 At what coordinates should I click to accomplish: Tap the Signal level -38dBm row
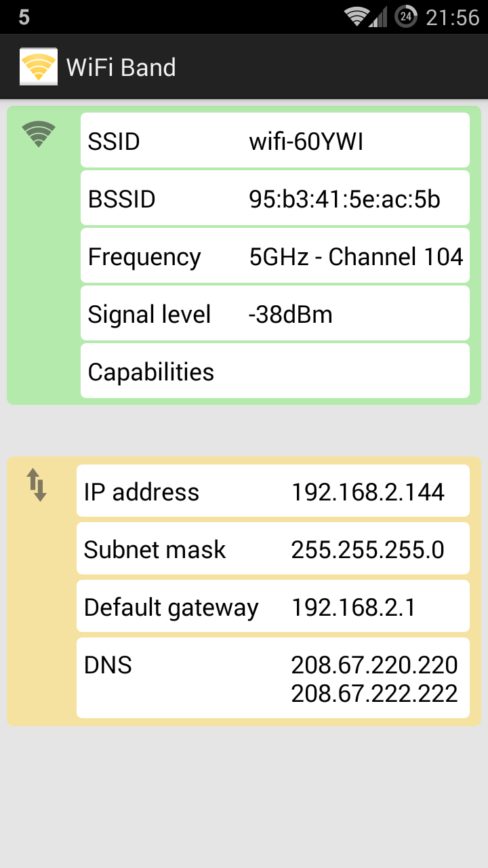(x=274, y=313)
